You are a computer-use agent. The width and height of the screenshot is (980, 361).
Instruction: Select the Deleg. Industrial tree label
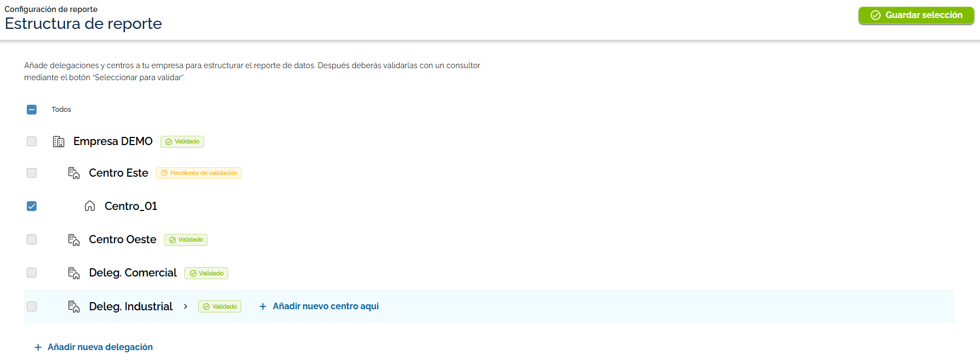point(130,306)
